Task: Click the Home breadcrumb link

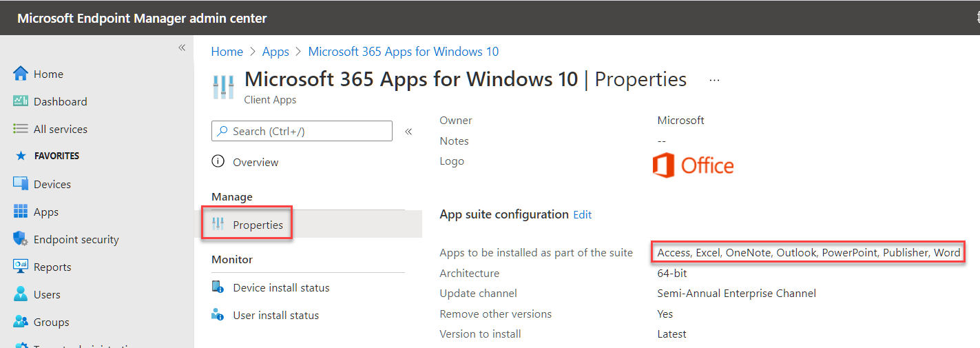Action: (x=227, y=52)
